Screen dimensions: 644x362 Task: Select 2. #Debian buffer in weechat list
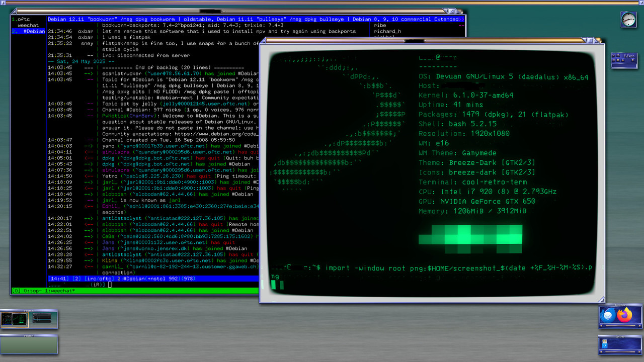coord(28,31)
